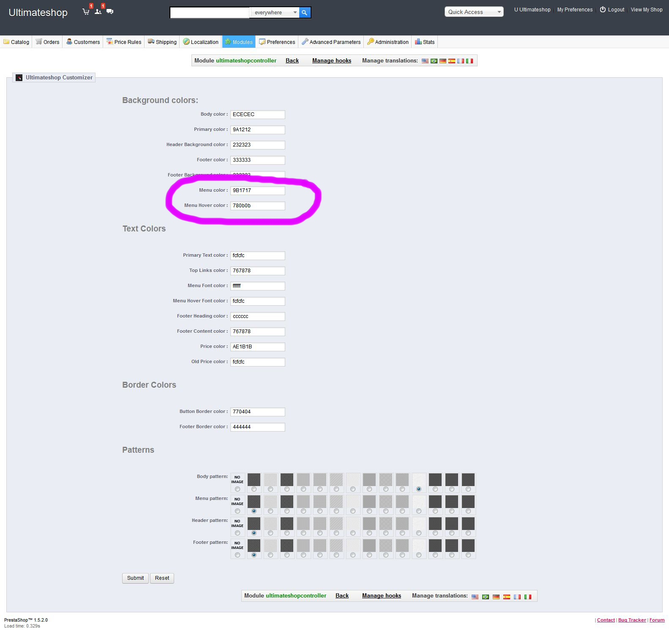This screenshot has width=669, height=644.
Task: Click the Italian flag in top translations bar
Action: click(470, 61)
